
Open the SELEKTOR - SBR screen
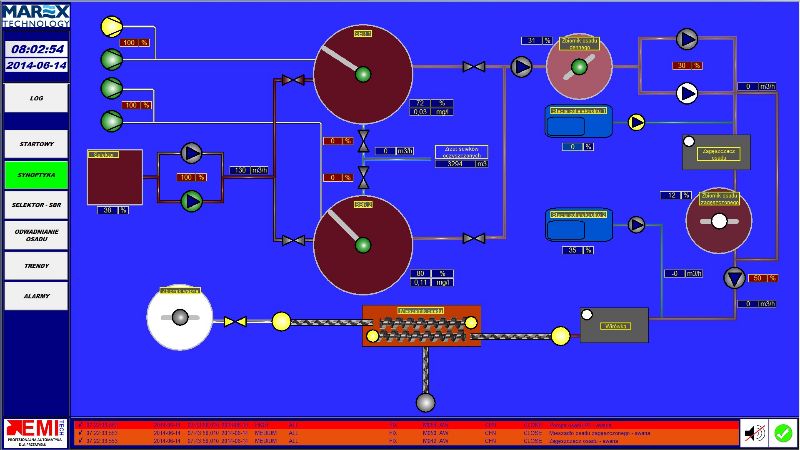pyautogui.click(x=35, y=204)
